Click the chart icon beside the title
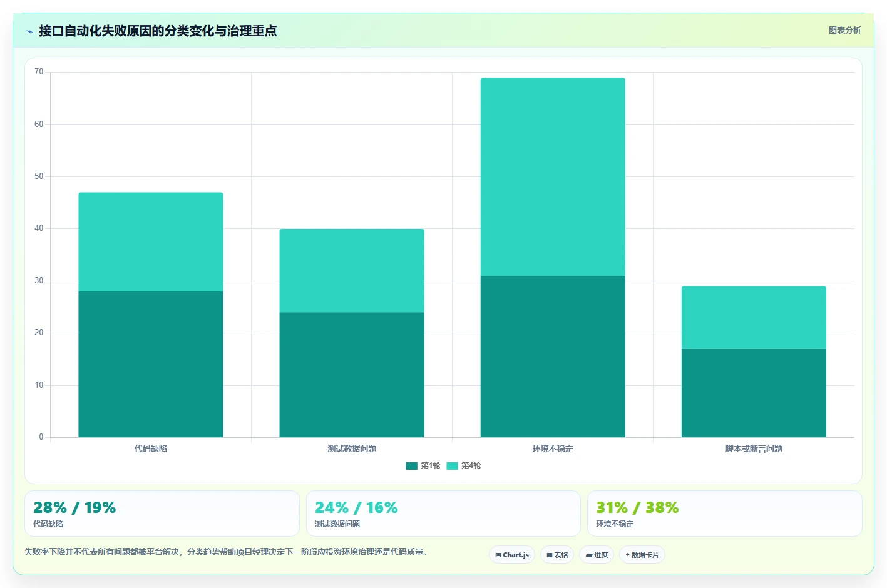Image resolution: width=887 pixels, height=588 pixels. pyautogui.click(x=29, y=31)
